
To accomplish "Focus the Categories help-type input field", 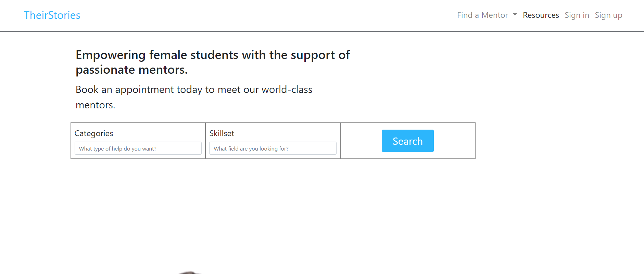I will click(x=138, y=148).
